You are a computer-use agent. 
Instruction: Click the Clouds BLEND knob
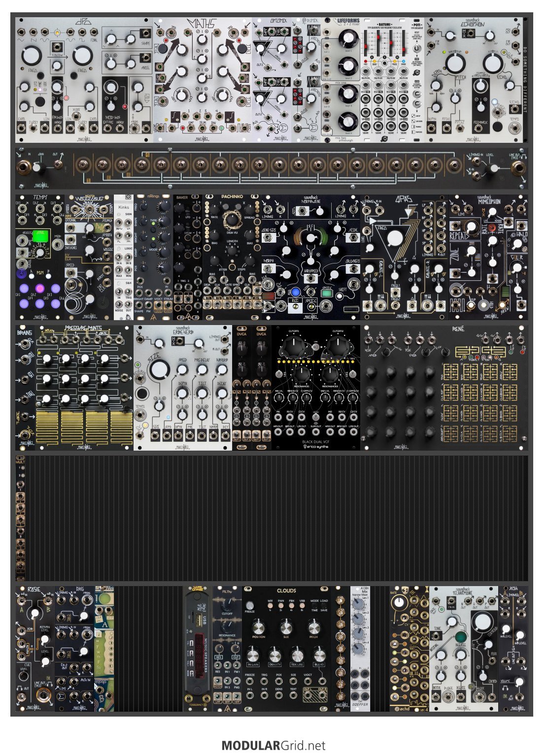[x=319, y=656]
